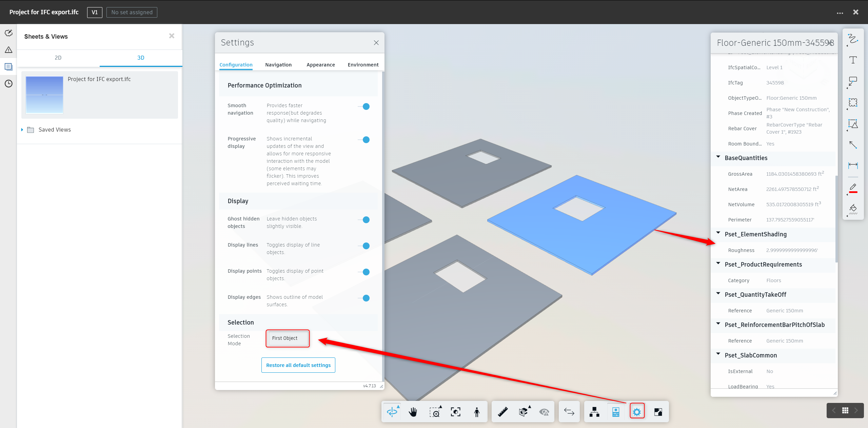
Task: Click Restore all default settings
Action: 298,365
